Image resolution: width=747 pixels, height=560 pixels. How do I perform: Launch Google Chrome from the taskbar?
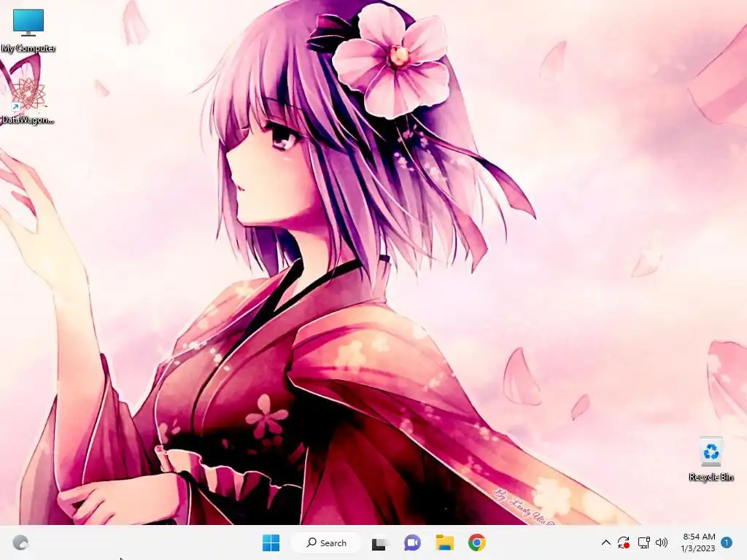point(477,542)
